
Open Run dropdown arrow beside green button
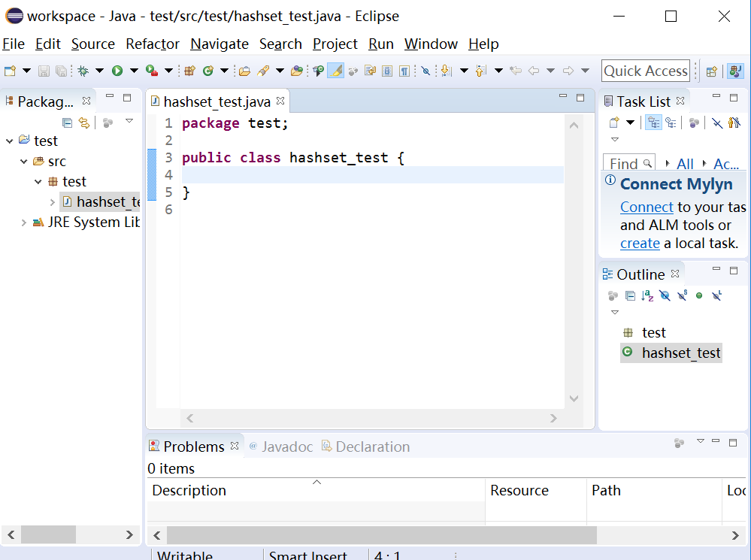(x=134, y=71)
